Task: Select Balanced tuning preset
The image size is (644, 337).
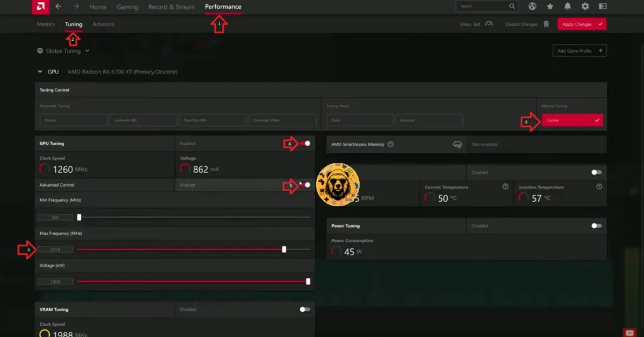Action: (x=429, y=120)
